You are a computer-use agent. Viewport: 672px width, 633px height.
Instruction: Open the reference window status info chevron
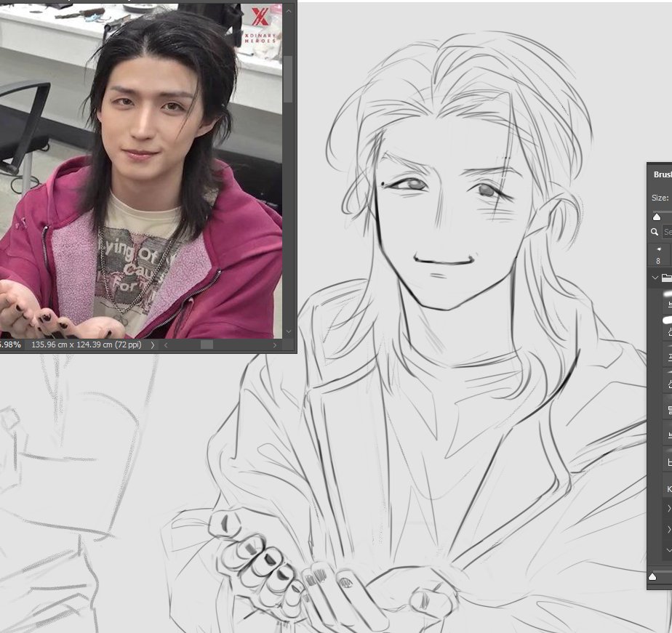pos(153,344)
